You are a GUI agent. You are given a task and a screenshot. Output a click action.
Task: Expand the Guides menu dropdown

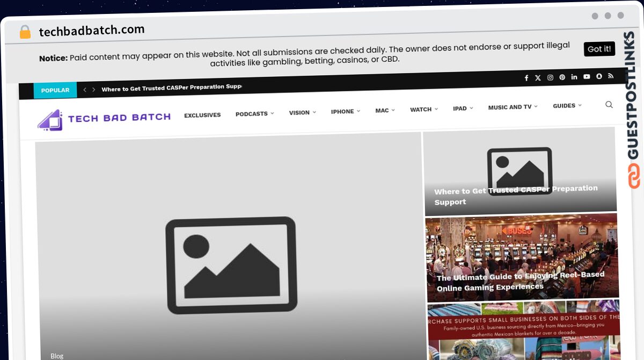pos(567,106)
